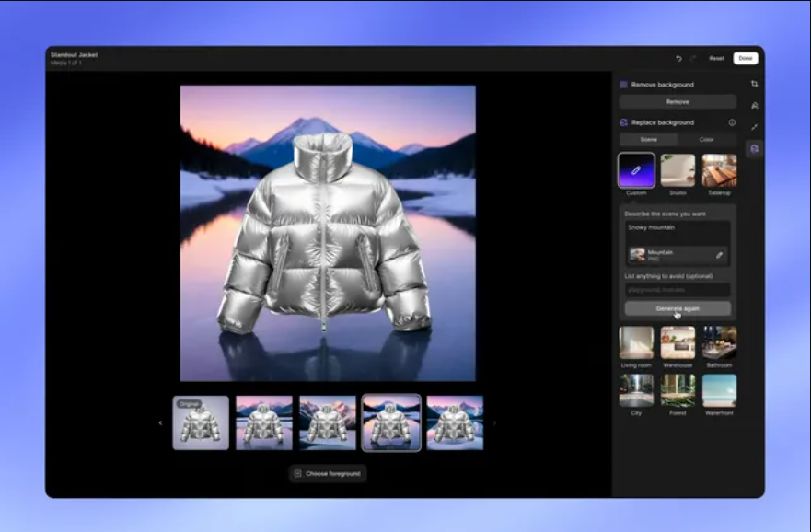Image resolution: width=811 pixels, height=532 pixels.
Task: Click the Choose foreground button
Action: click(x=328, y=474)
